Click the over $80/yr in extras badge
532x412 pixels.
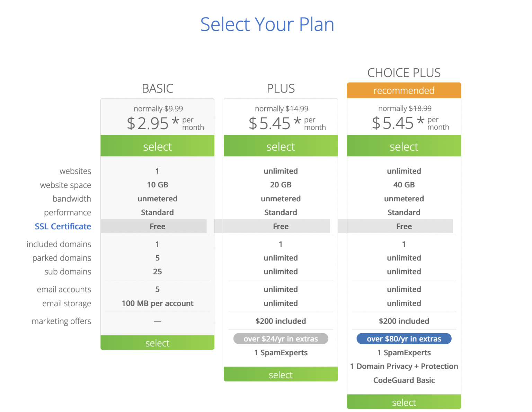coord(404,339)
